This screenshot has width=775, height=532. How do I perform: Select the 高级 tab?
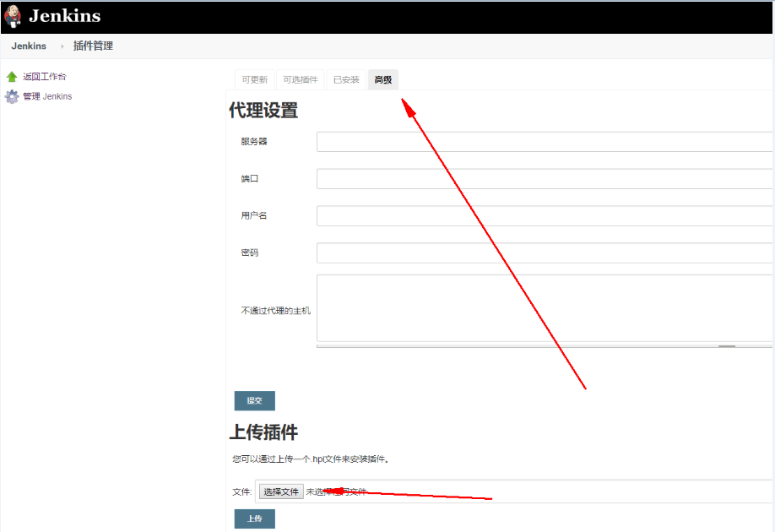pyautogui.click(x=383, y=79)
